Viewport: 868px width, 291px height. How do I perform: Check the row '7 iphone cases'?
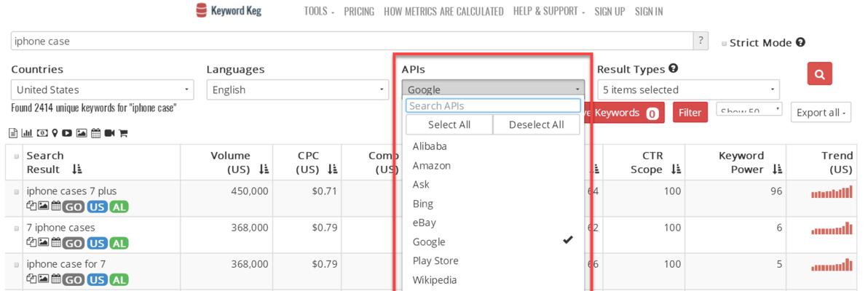(x=17, y=228)
